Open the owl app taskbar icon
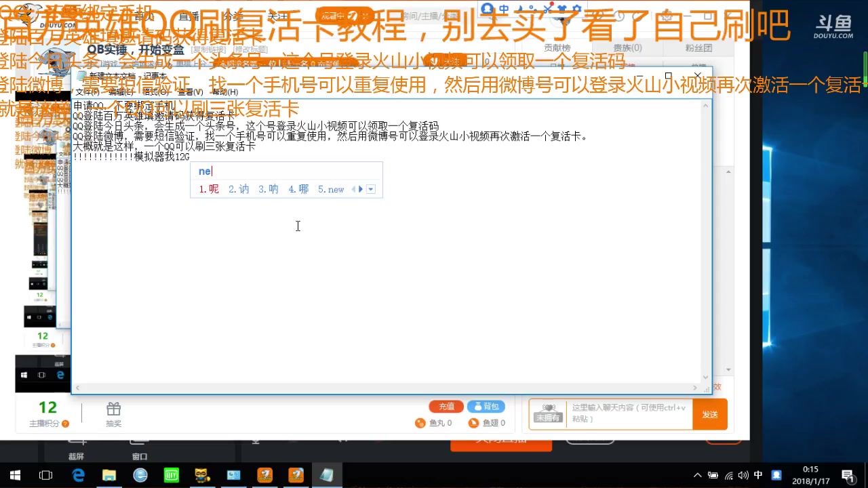Screen dimensions: 868x488 tap(202, 475)
